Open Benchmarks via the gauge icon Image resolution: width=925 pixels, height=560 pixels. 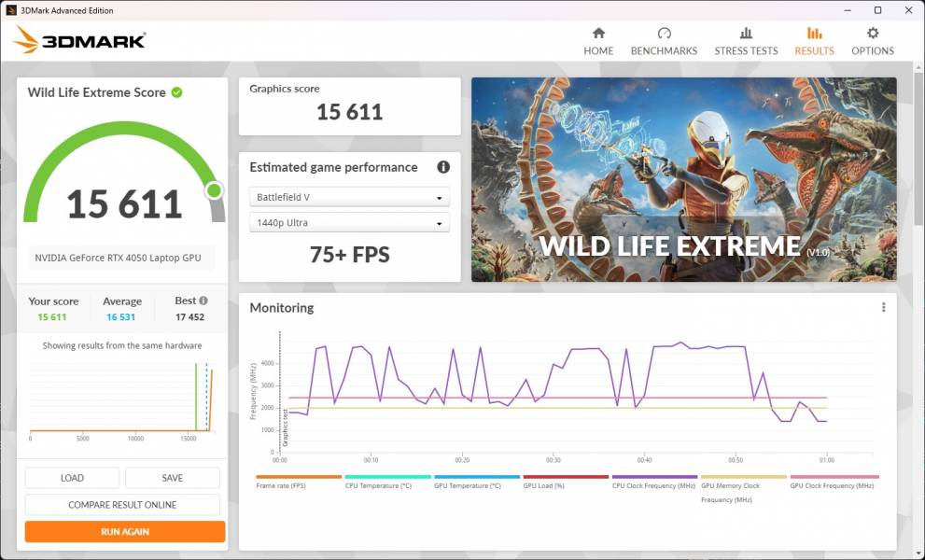pos(664,34)
